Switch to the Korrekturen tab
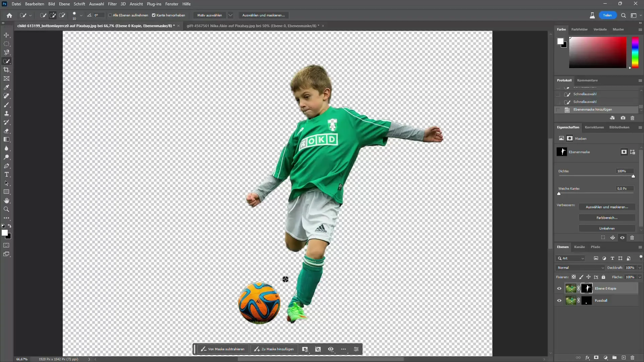The image size is (644, 362). pos(594,127)
